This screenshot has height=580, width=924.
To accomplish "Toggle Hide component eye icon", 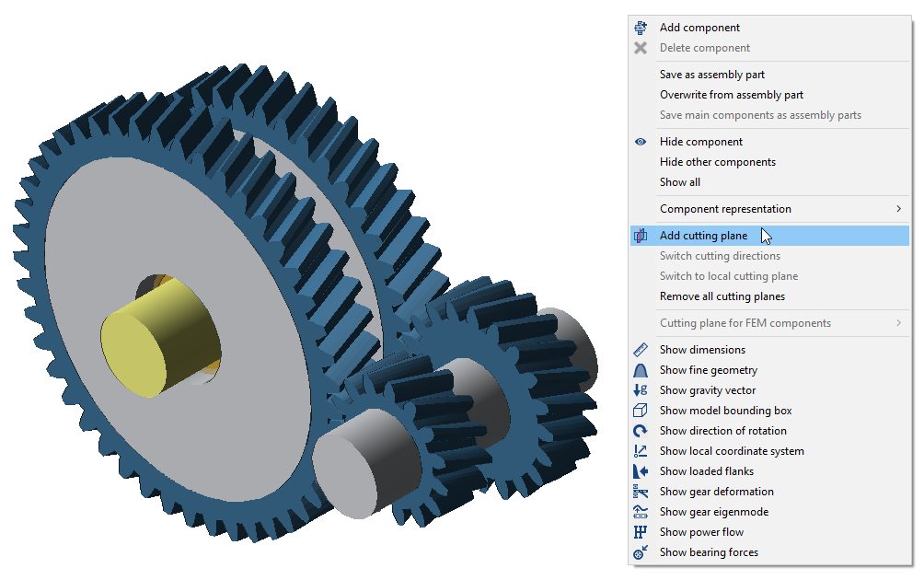I will click(641, 142).
